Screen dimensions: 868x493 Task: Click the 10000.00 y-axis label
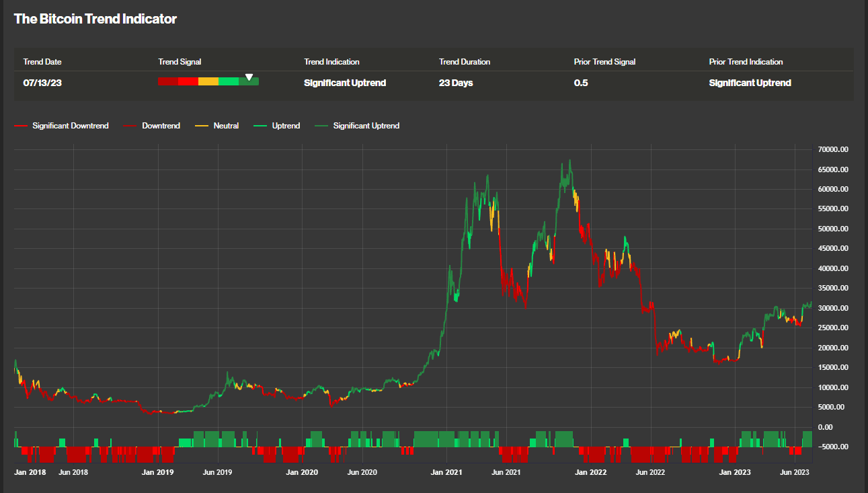point(834,387)
